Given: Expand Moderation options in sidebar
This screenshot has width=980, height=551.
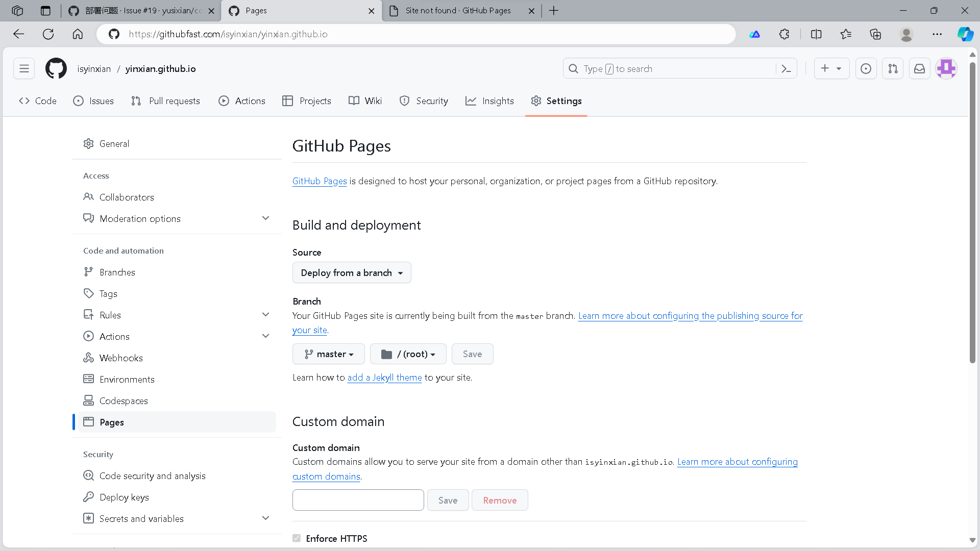Looking at the screenshot, I should coord(265,218).
